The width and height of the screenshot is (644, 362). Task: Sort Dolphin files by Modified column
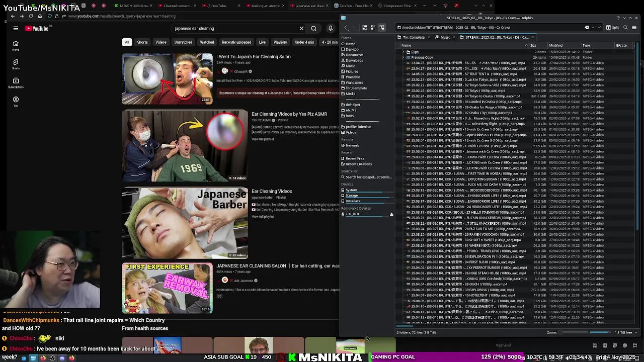(564, 45)
